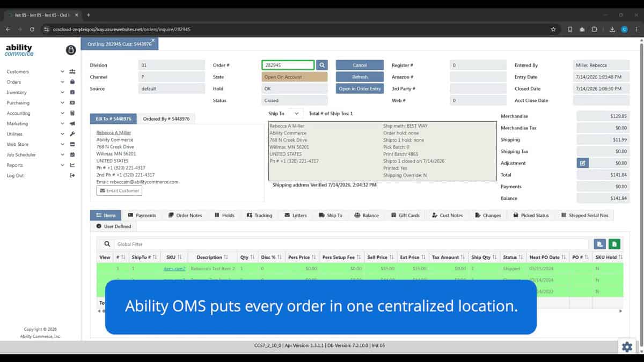This screenshot has height=362, width=644.
Task: Click the Inventory box icon in sidebar
Action: [72, 92]
